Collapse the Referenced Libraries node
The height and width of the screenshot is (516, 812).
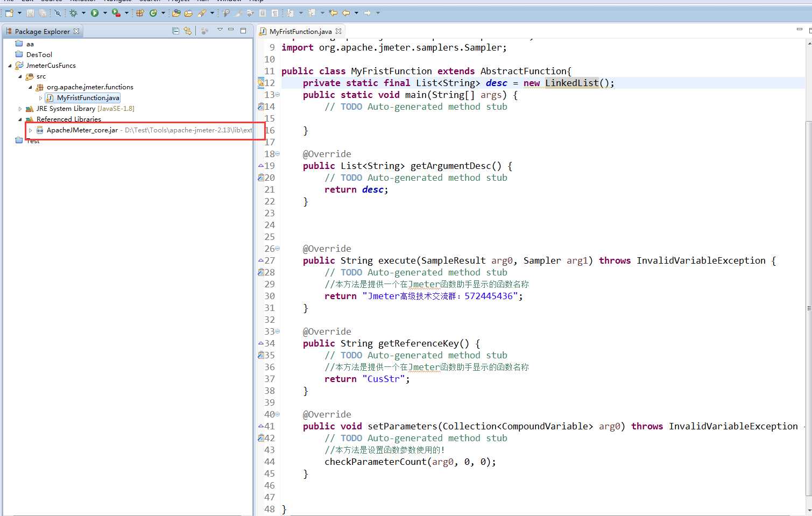(20, 119)
